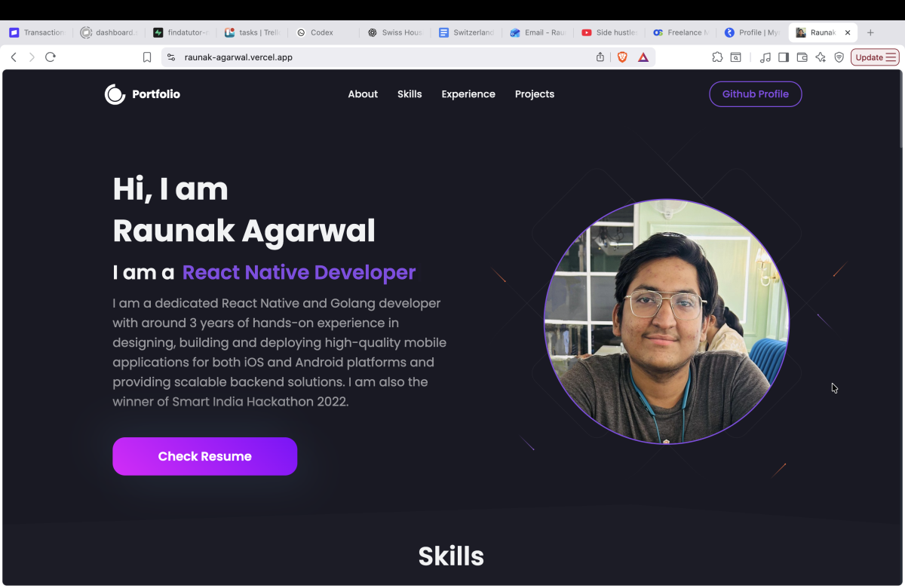Click the bookmark this page icon
905x588 pixels.
click(x=147, y=57)
